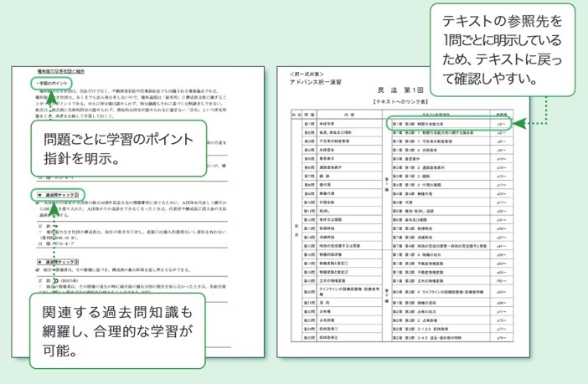
Task: Click the green arrow pointing at the highlighted table row
Action: point(520,123)
